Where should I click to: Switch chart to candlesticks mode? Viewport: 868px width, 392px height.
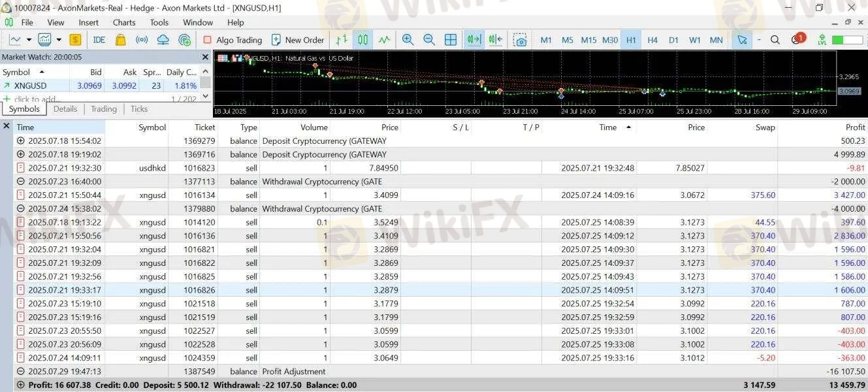[362, 40]
